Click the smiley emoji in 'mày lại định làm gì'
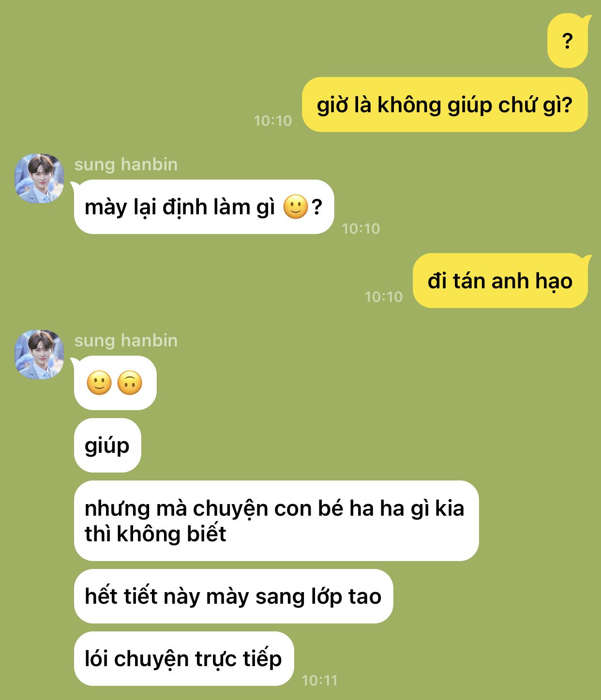The height and width of the screenshot is (700, 601). (295, 207)
